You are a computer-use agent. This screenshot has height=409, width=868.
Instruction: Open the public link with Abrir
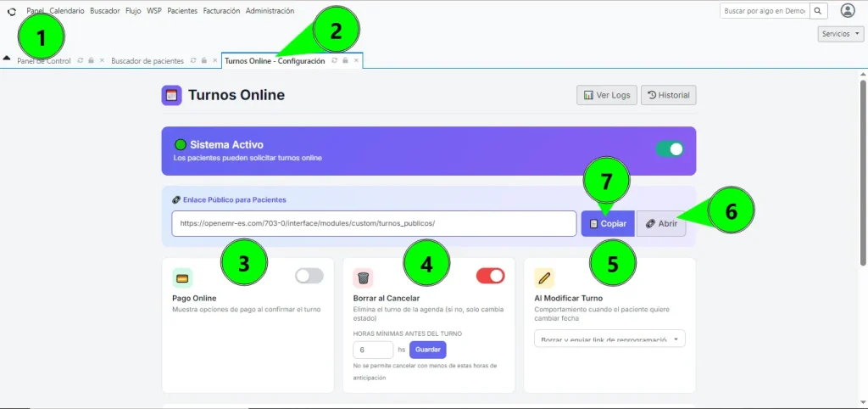(661, 224)
